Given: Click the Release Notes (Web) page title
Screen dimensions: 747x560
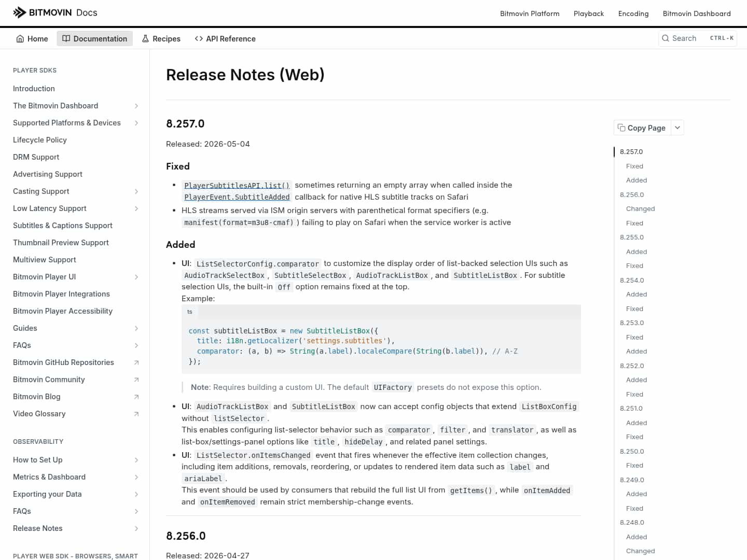Looking at the screenshot, I should pyautogui.click(x=245, y=75).
